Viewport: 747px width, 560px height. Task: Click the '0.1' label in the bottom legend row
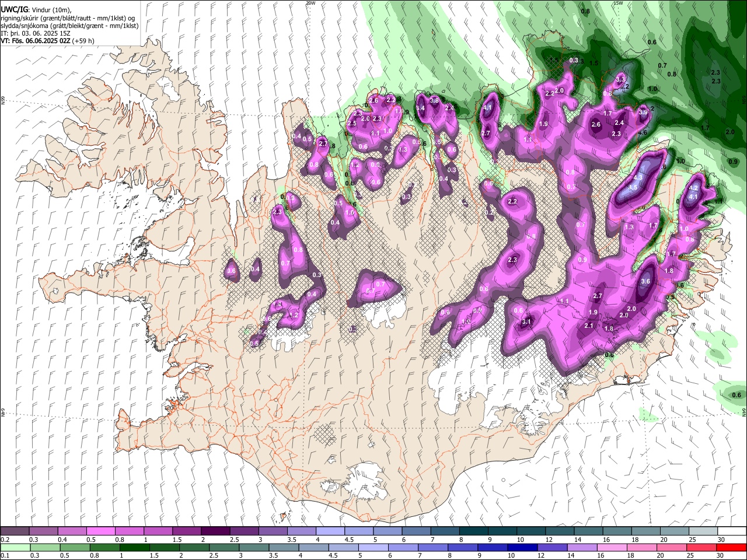tap(5, 556)
